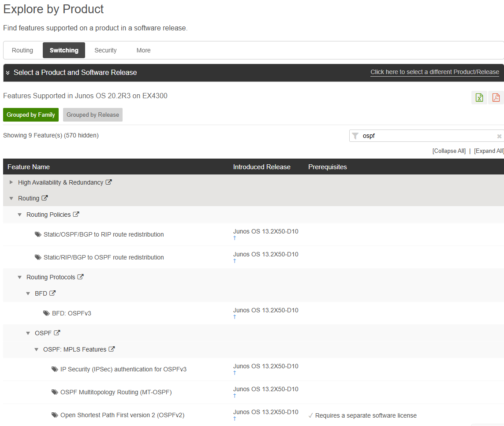Image resolution: width=504 pixels, height=426 pixels.
Task: Open the Security tab
Action: click(x=105, y=50)
